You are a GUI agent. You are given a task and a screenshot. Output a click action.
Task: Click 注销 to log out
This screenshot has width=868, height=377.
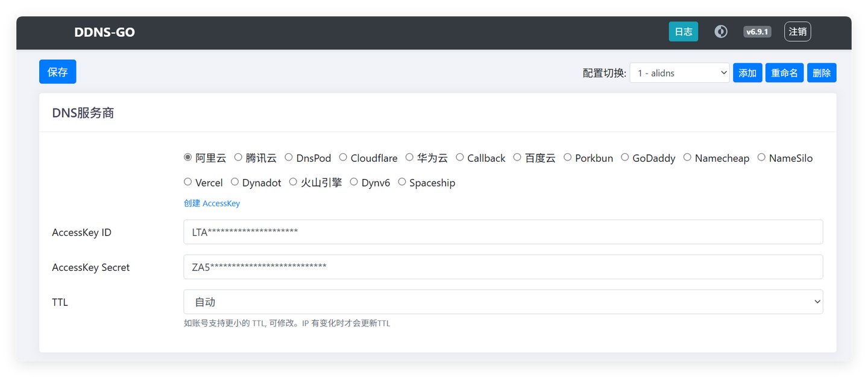(x=797, y=31)
